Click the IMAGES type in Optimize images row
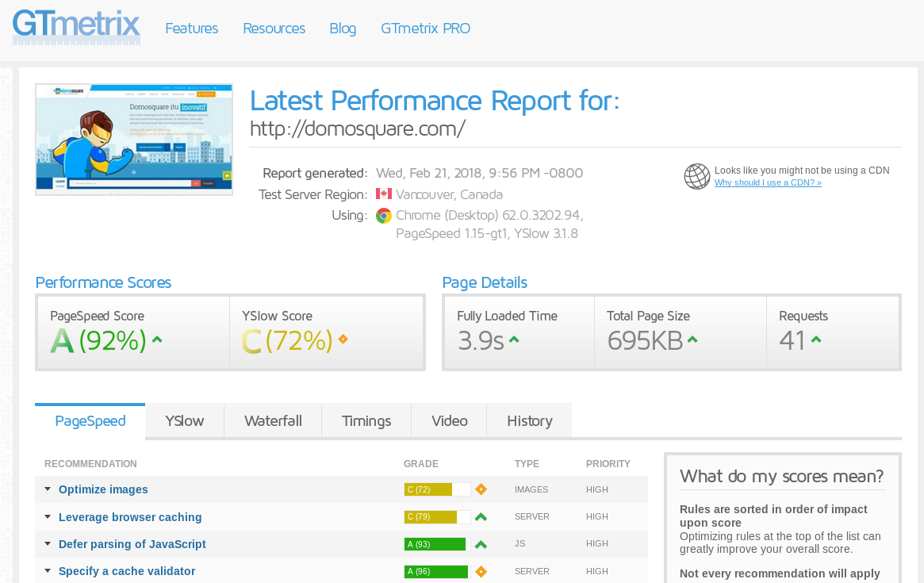Screen dimensions: 924x583 (x=531, y=489)
